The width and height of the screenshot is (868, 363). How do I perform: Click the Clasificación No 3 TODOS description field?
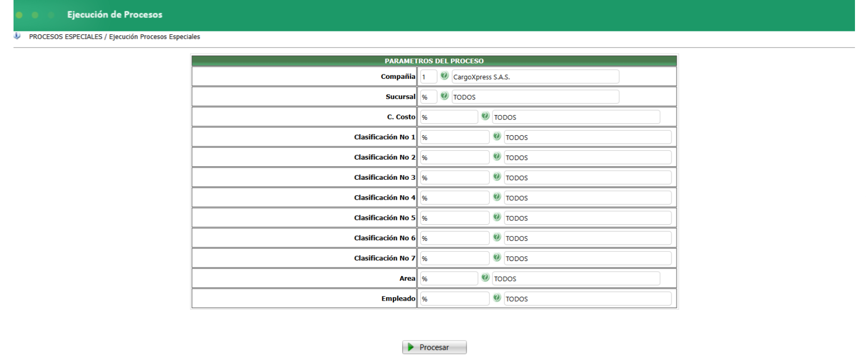[588, 177]
